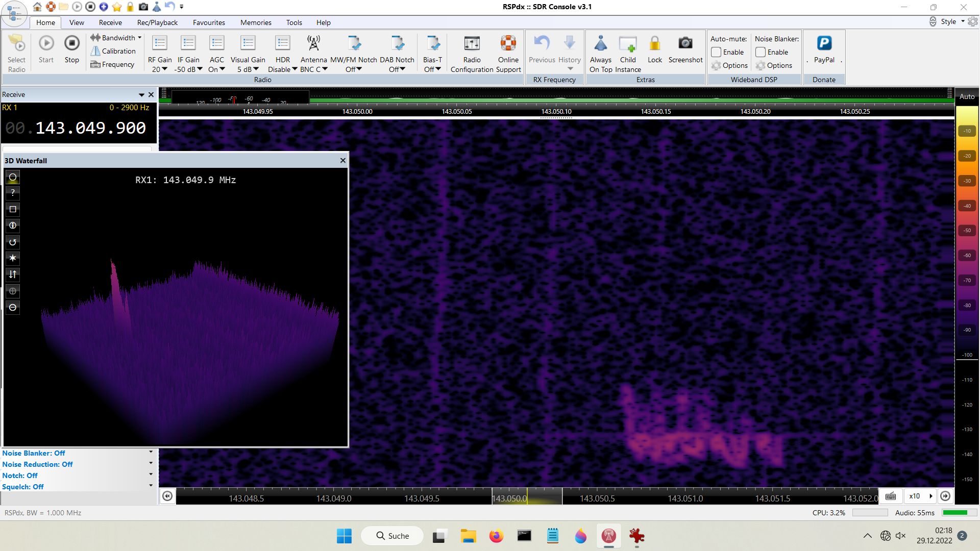
Task: Open the Help ribbon tab
Action: (323, 22)
